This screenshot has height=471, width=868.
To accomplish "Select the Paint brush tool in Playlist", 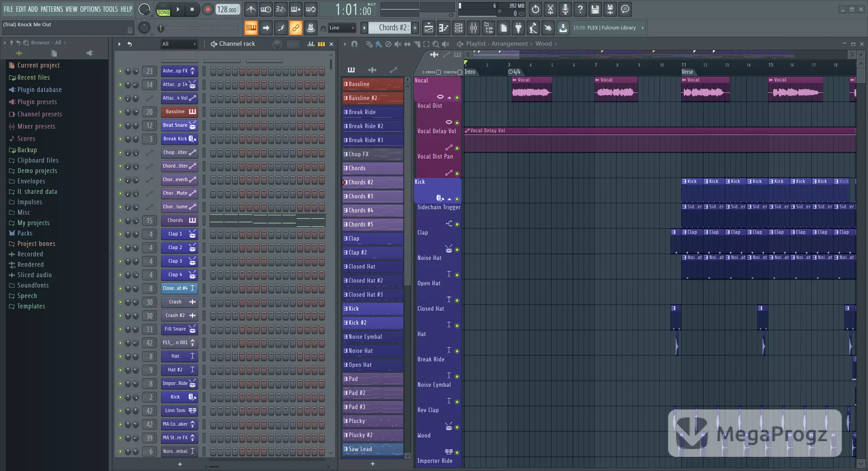I will (378, 44).
